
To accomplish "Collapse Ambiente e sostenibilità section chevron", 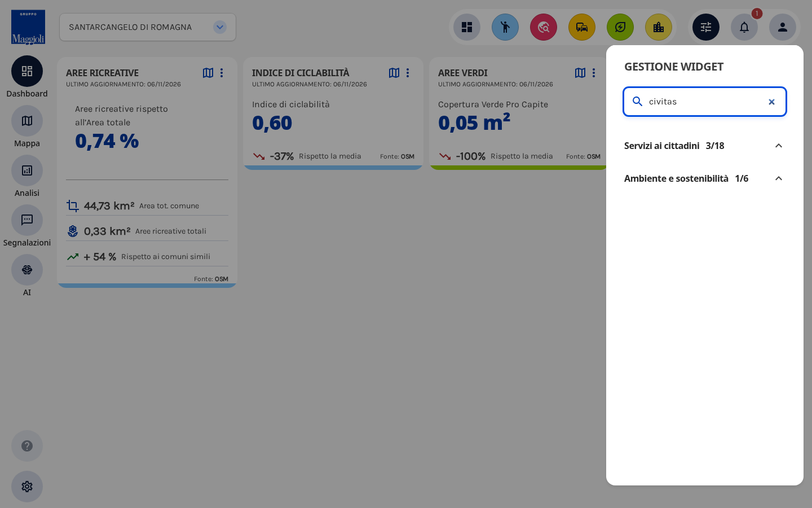I will 779,178.
